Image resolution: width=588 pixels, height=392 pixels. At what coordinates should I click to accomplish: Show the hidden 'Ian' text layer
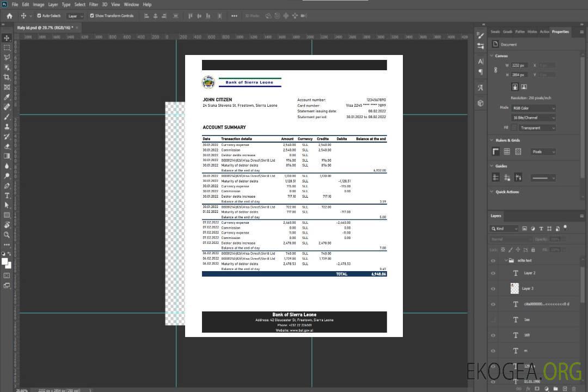(x=493, y=320)
